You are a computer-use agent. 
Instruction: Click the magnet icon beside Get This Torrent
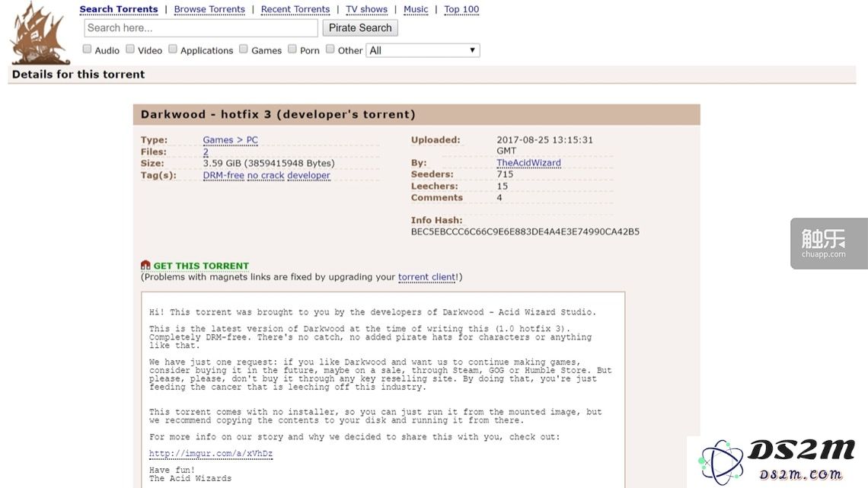(x=145, y=266)
